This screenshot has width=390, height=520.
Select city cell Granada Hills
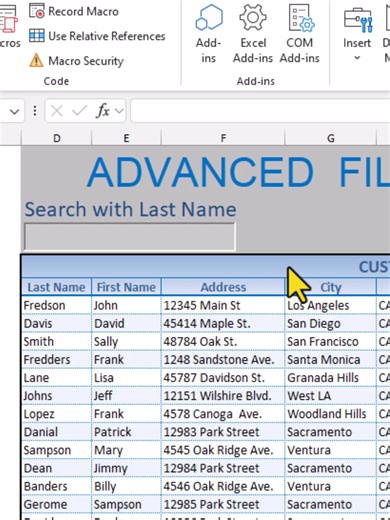point(331,378)
